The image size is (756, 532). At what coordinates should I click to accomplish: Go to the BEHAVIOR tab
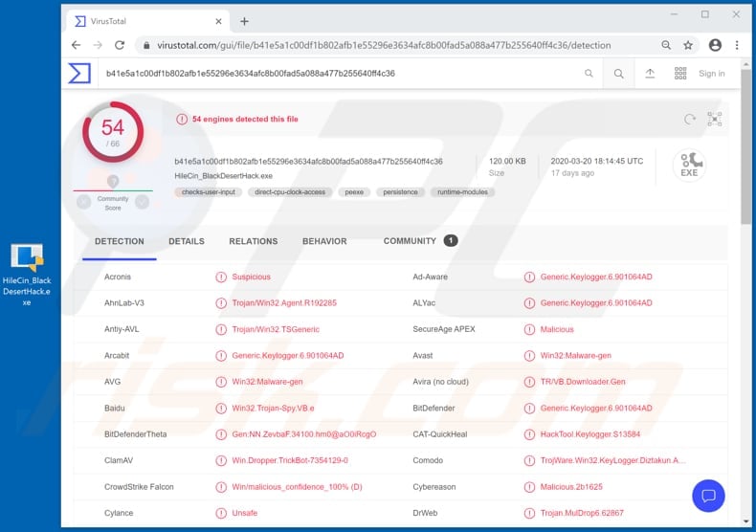(x=324, y=241)
